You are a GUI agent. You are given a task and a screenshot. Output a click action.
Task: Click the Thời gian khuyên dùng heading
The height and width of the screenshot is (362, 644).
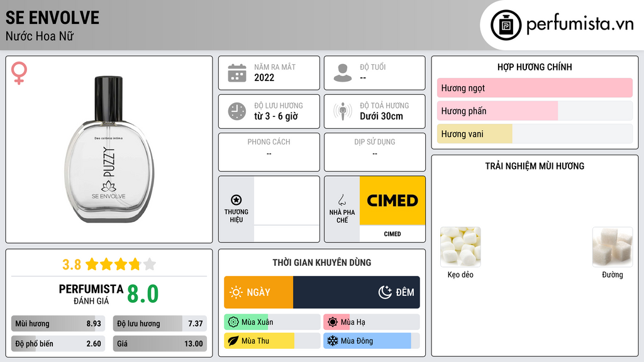point(322,263)
